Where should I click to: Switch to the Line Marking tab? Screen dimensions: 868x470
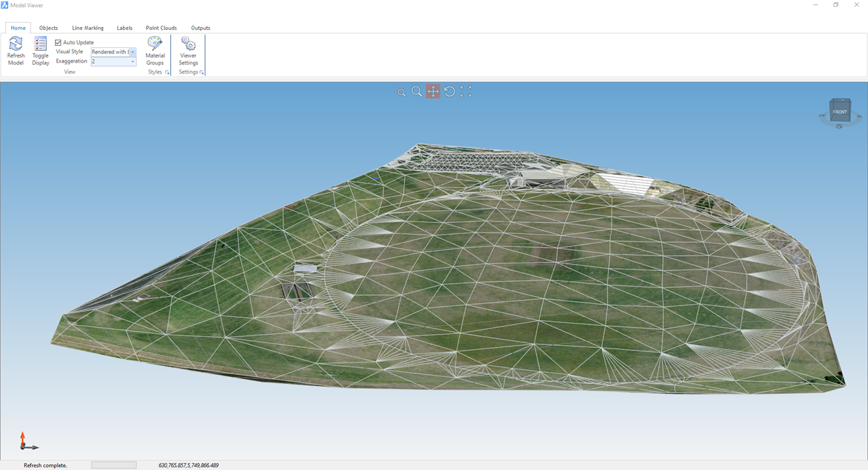87,28
